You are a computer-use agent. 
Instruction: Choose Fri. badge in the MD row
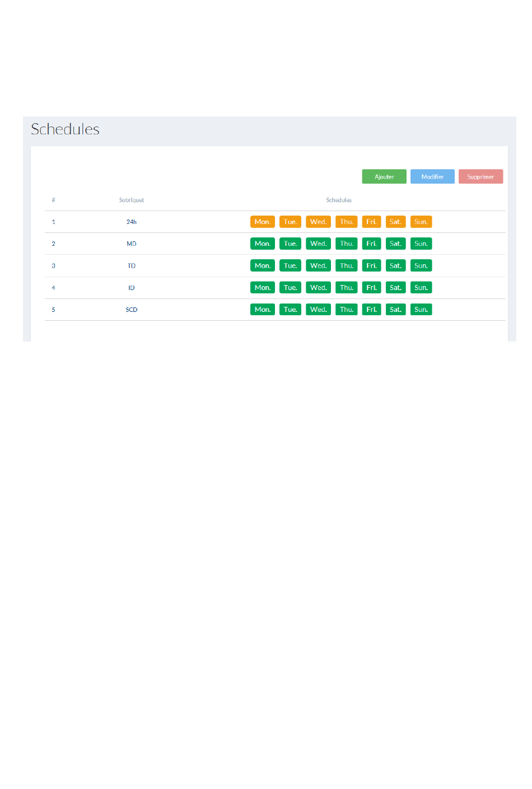(371, 244)
